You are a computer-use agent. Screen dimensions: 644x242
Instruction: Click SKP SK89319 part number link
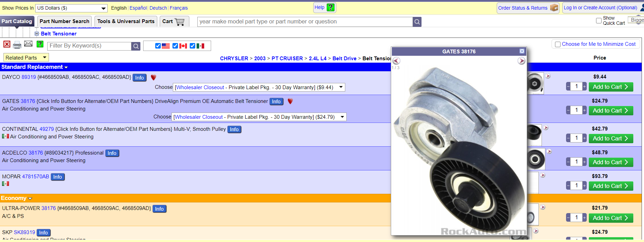[24, 232]
